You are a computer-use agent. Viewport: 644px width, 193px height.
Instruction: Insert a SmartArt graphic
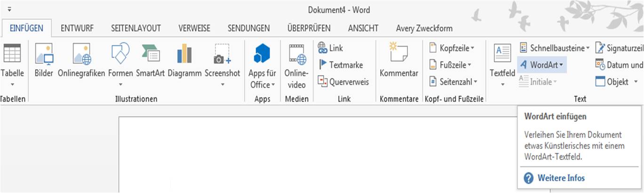click(151, 54)
